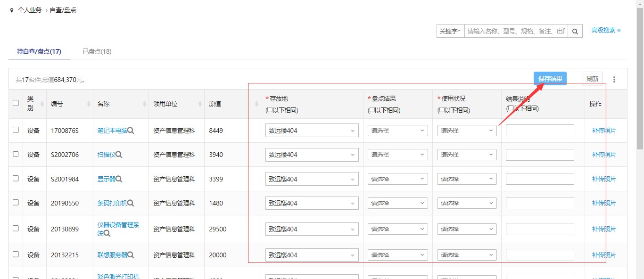This screenshot has width=644, height=279.
Task: Click the search magnifier button
Action: click(575, 31)
